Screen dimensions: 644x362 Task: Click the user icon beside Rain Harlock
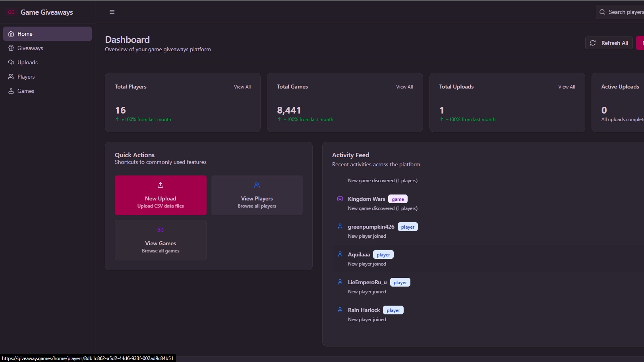(340, 310)
